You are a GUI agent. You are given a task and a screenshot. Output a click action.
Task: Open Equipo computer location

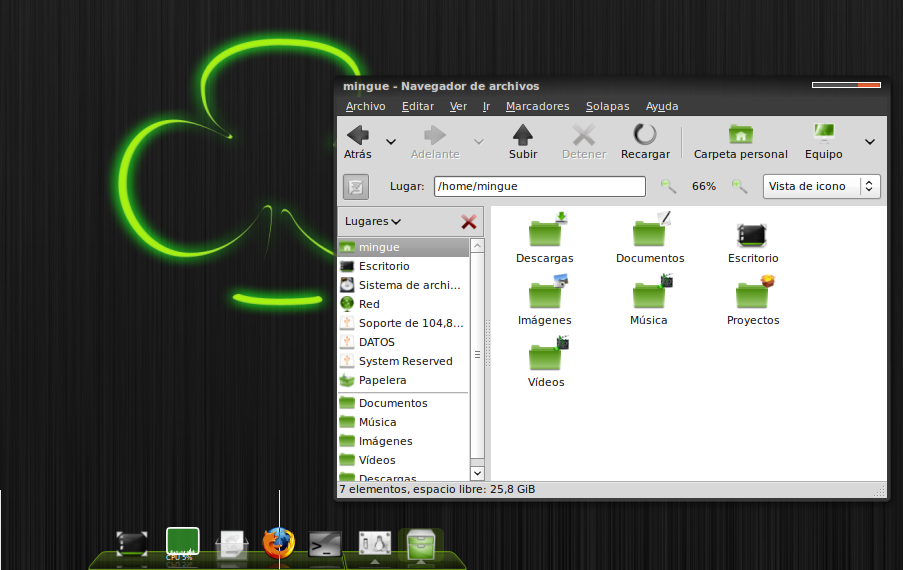[824, 142]
